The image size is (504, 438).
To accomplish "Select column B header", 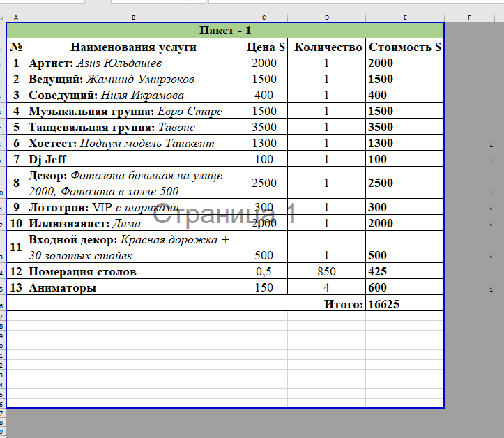I will [x=133, y=17].
